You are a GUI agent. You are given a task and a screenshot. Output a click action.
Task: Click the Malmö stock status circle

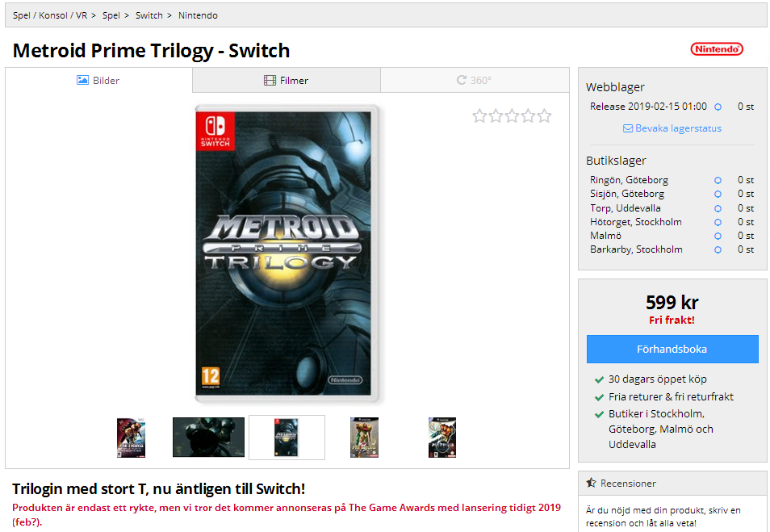[718, 236]
